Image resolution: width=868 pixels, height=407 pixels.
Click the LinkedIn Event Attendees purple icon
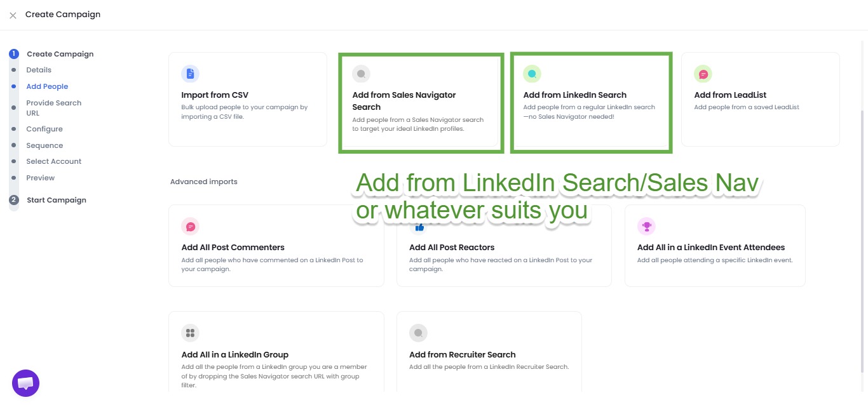click(647, 226)
